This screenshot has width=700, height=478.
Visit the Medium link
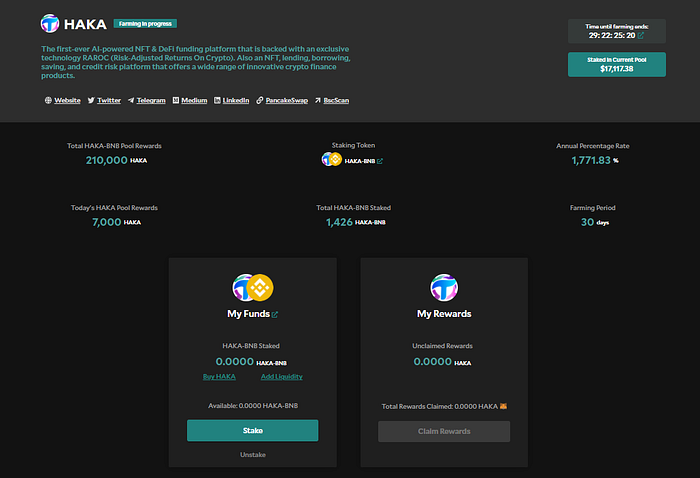tap(190, 100)
